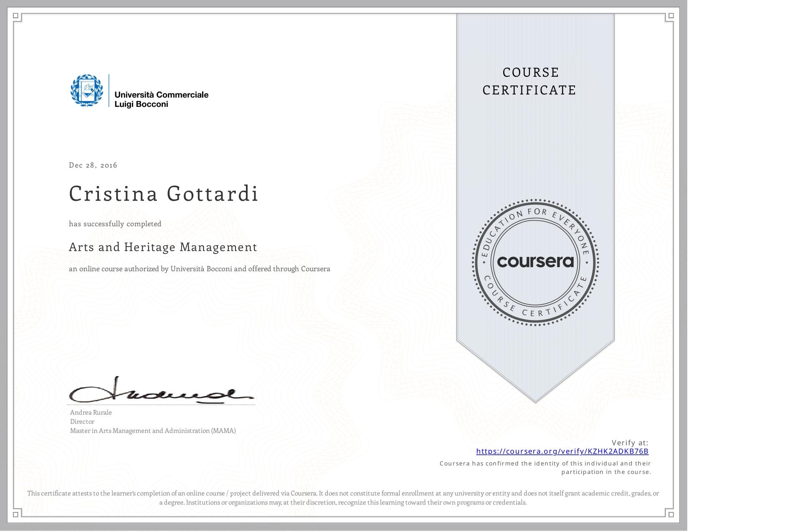
Task: Click 'Master in Arts Management and Administration (MAMA)'
Action: pos(153,431)
